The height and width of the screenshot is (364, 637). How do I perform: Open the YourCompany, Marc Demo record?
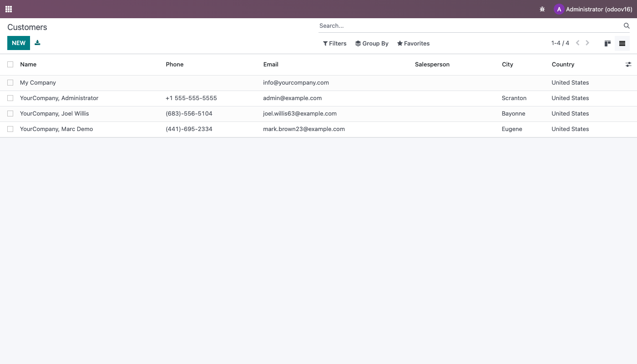[x=56, y=129]
